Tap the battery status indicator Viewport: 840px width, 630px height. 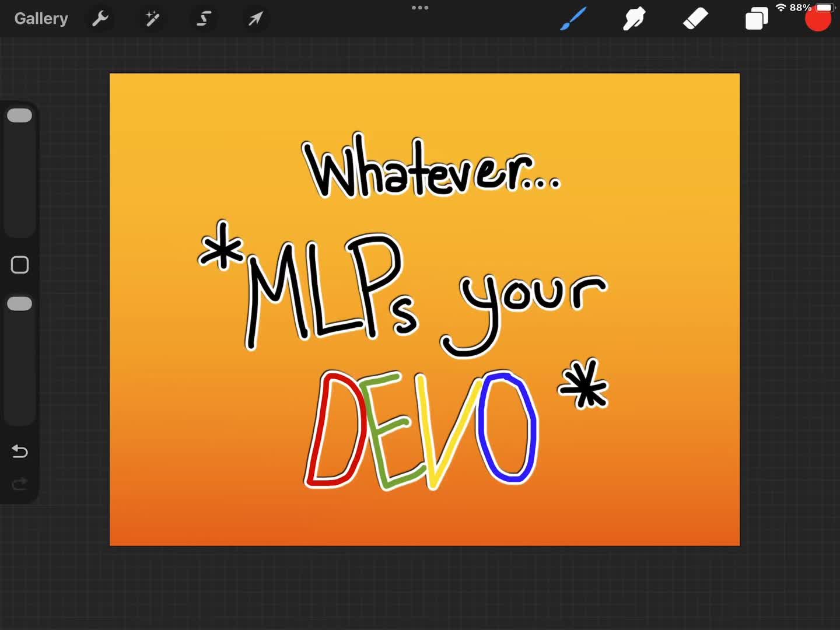(x=824, y=8)
